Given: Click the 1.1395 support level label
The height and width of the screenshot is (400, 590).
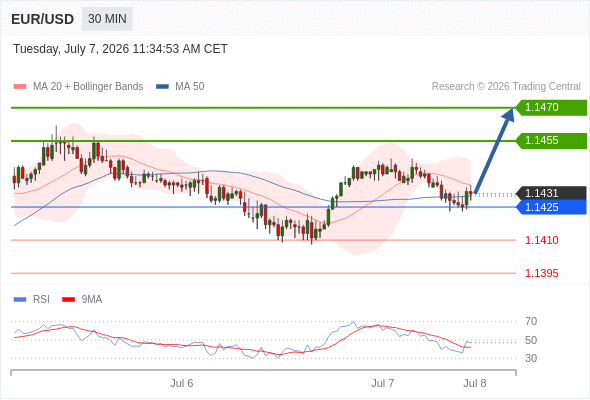Looking at the screenshot, I should [541, 273].
